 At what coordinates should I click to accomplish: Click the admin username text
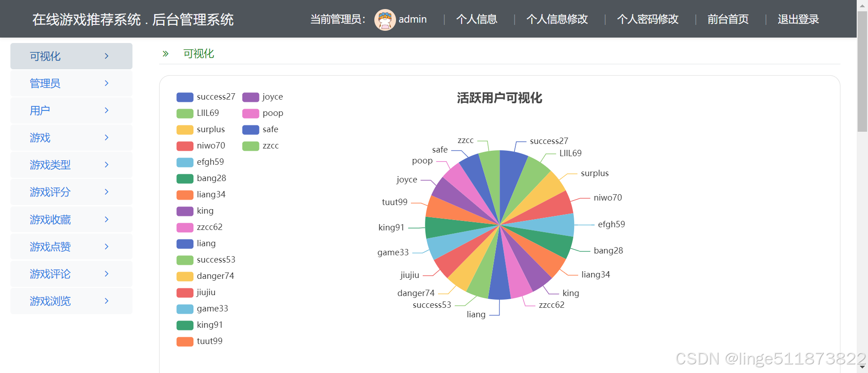tap(412, 19)
